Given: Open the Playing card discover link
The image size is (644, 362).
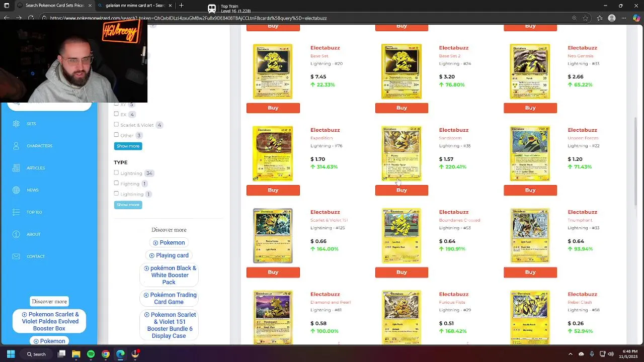Looking at the screenshot, I should [169, 255].
